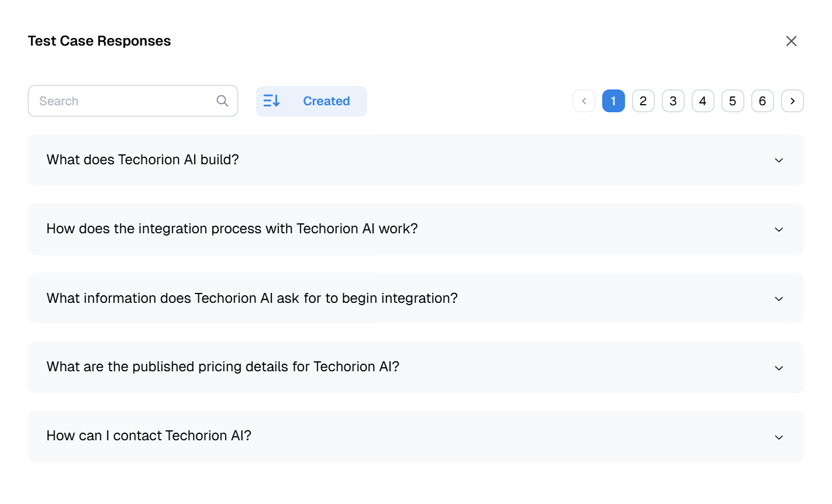The image size is (832, 504).
Task: Expand 'What does Techorion AI build?' chevron
Action: 779,160
